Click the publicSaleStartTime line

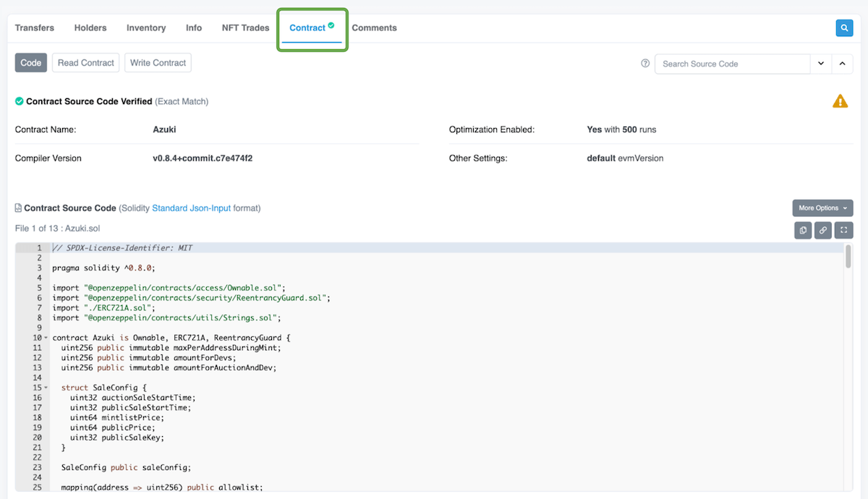pos(130,408)
